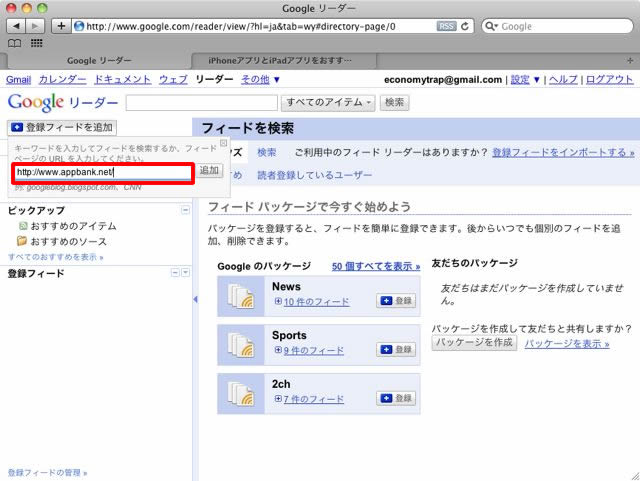
Task: Click the 追加 button next to the URL
Action: click(209, 170)
